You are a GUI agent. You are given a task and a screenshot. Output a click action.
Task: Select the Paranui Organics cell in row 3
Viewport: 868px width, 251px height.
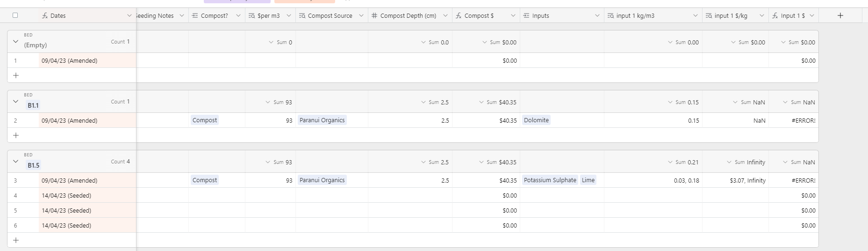(332, 180)
